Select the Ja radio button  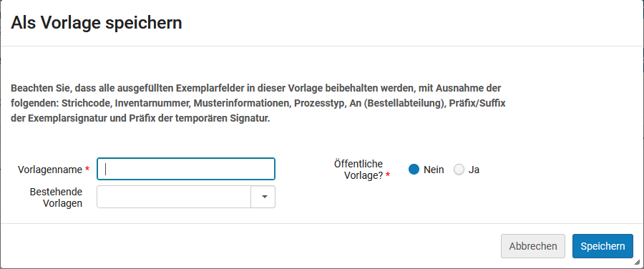[x=459, y=170]
